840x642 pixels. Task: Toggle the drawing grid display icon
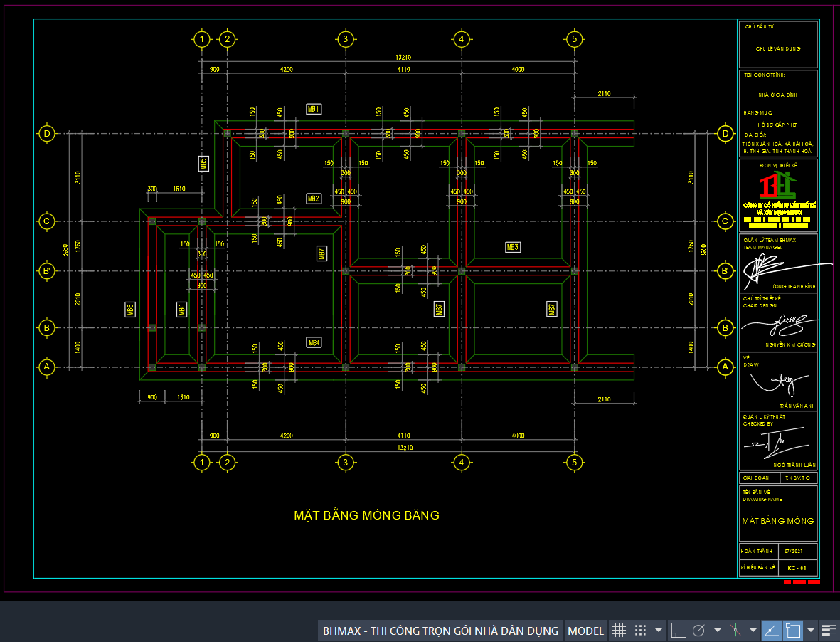[x=619, y=631]
